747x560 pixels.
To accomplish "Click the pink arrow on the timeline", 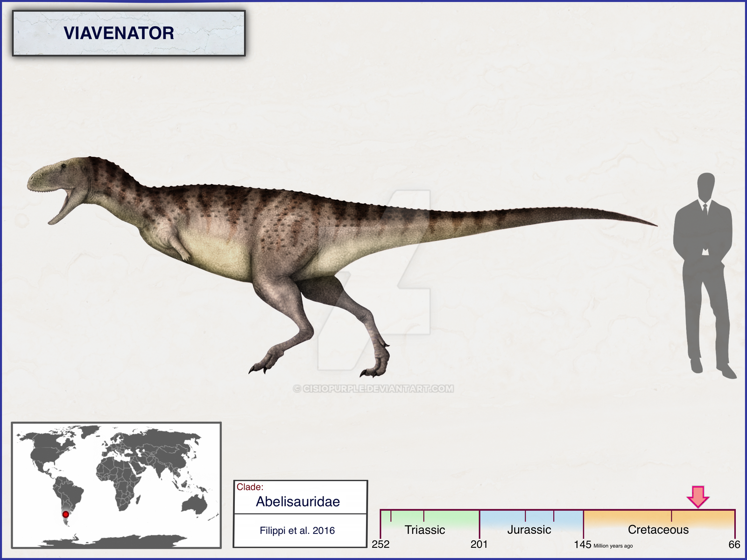I will 698,497.
